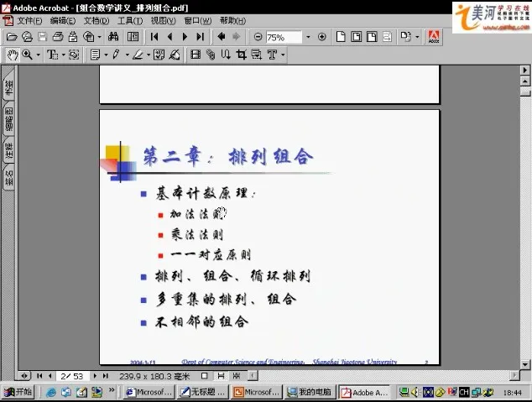The height and width of the screenshot is (402, 532).
Task: Open the dropdown arrow next to Zoom tool
Action: 38,55
